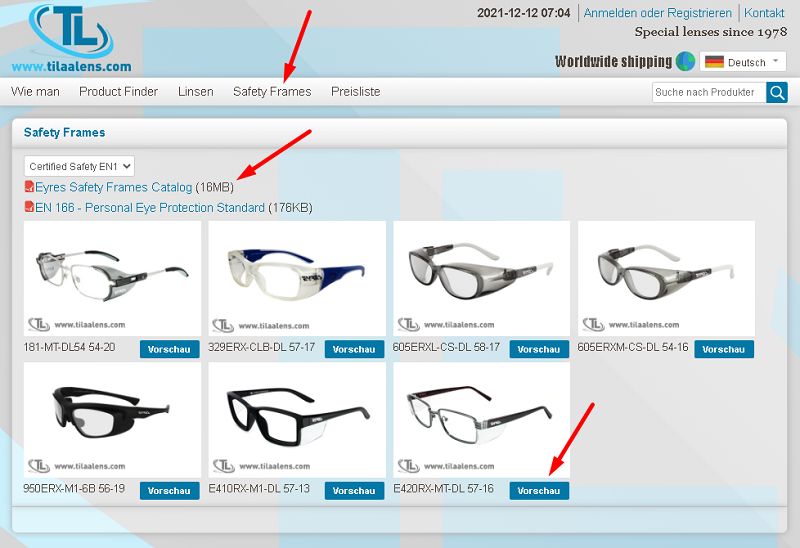Open the E420RX-MT-DL metal frame thumbnail
The image size is (800, 548).
[482, 420]
